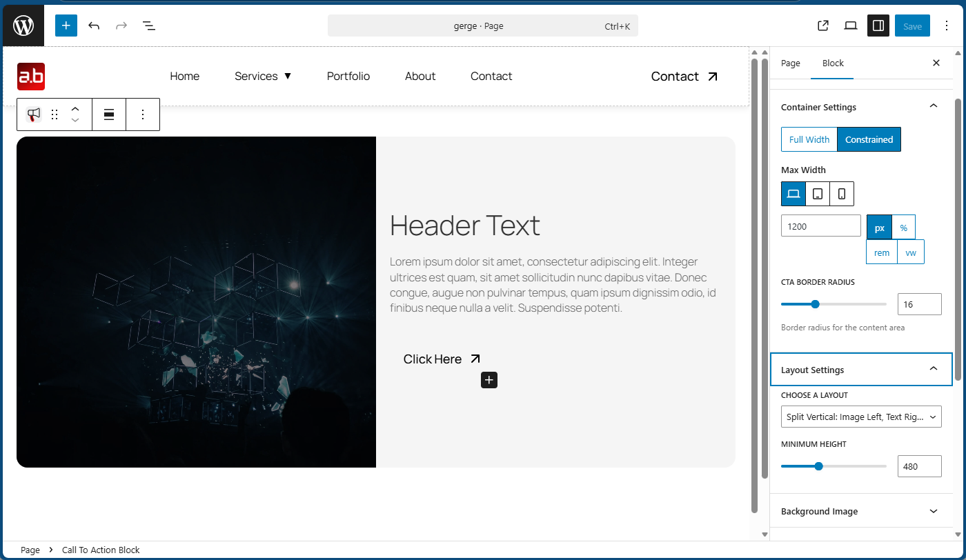The height and width of the screenshot is (560, 966).
Task: Switch max width unit to percent
Action: click(x=903, y=227)
